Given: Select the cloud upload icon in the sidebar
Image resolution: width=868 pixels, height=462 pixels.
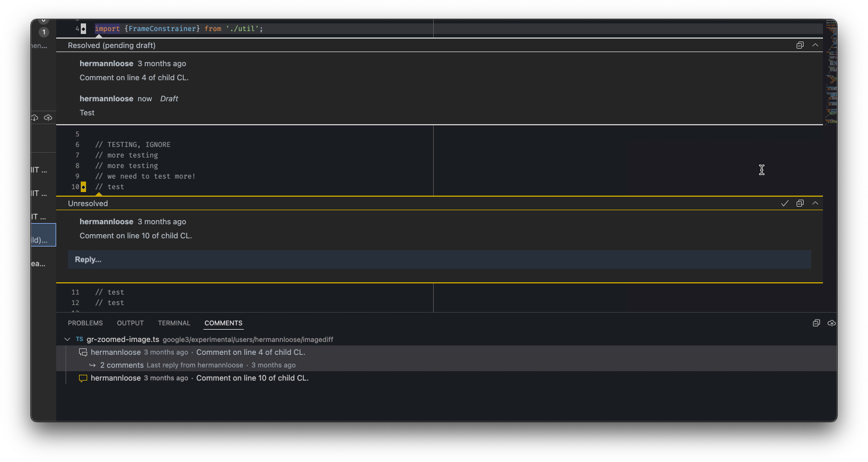Looking at the screenshot, I should point(48,118).
